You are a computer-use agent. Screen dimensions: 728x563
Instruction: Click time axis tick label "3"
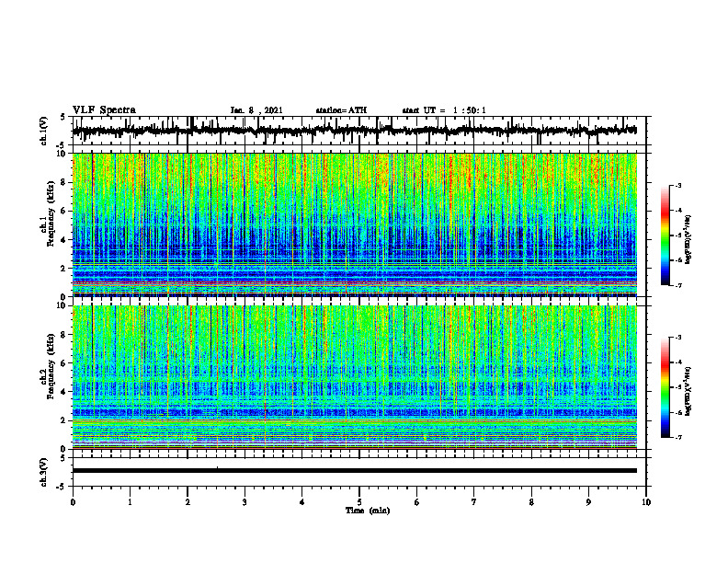pos(245,502)
